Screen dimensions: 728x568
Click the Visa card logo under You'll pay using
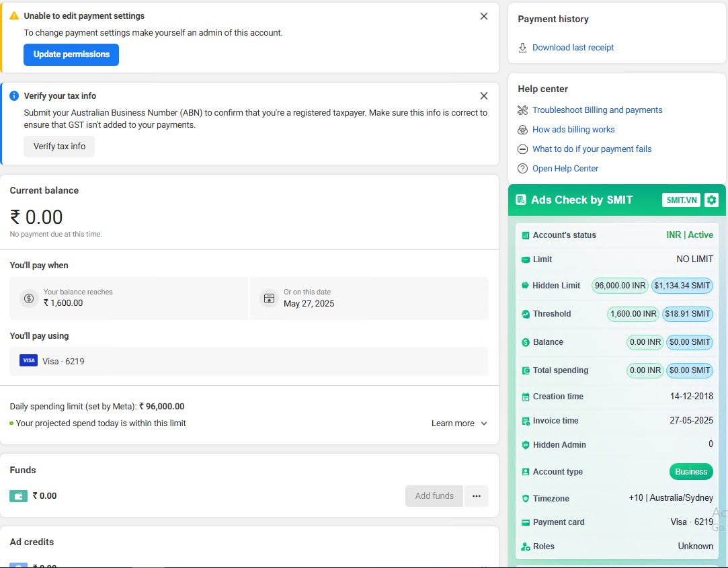coord(28,361)
